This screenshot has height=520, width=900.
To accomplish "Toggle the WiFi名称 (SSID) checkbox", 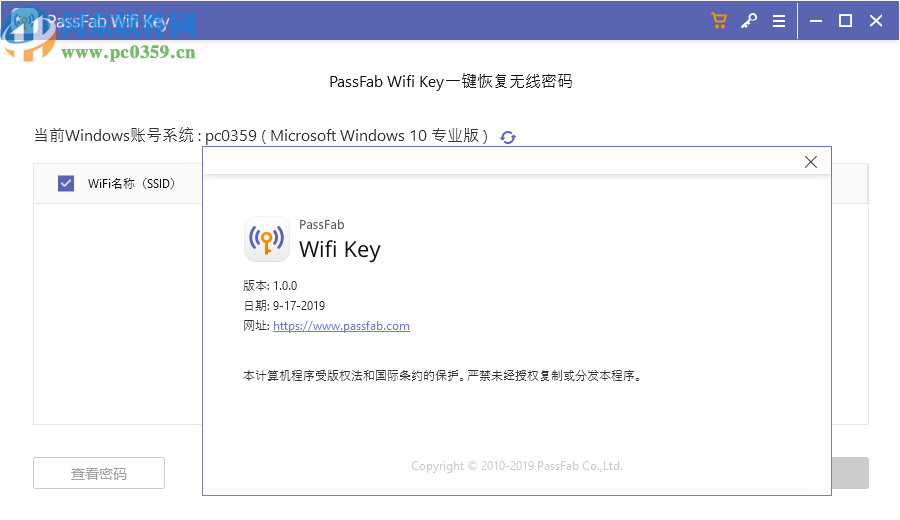I will (66, 184).
